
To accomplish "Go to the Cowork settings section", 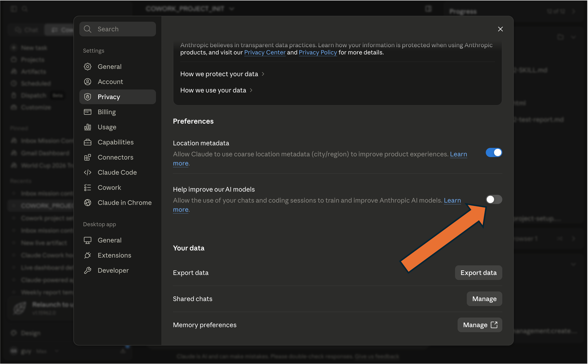I will pyautogui.click(x=118, y=188).
